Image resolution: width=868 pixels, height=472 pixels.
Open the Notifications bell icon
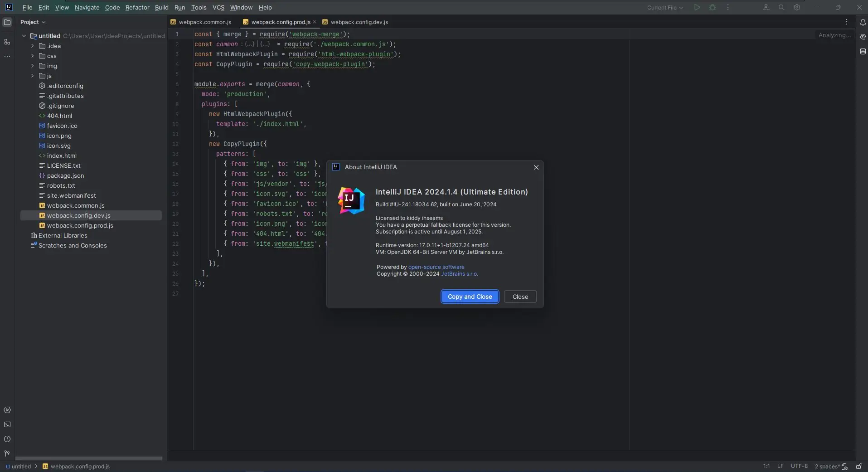coord(862,22)
